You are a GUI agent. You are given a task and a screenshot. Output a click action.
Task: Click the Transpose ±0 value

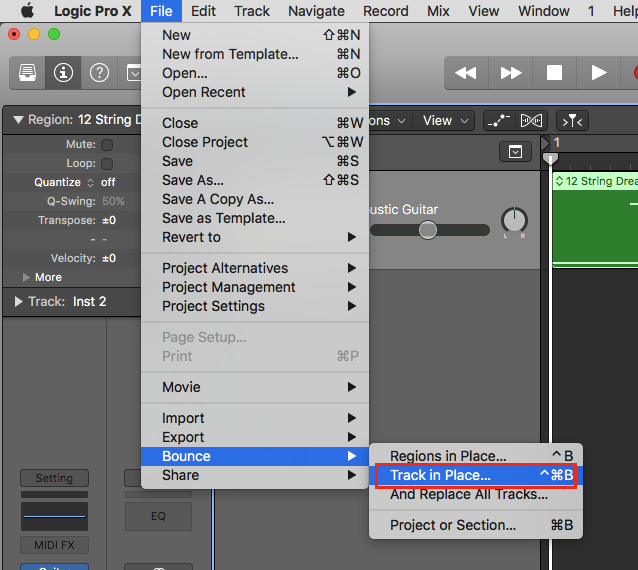click(x=109, y=221)
